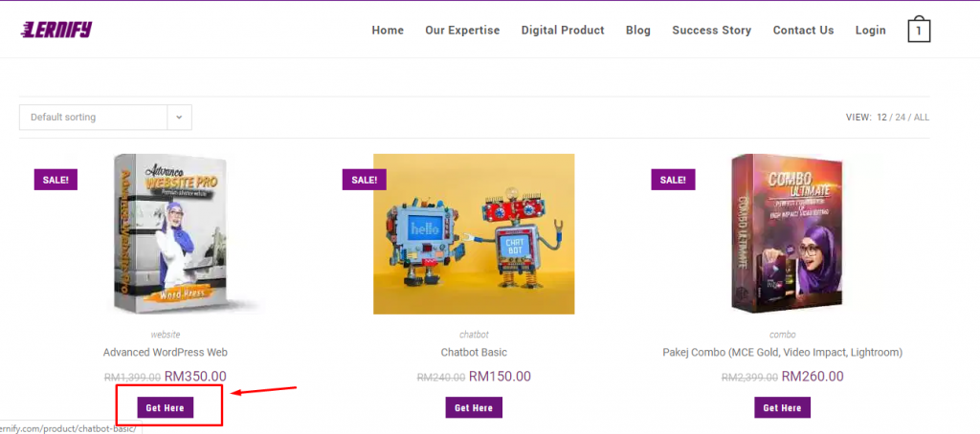This screenshot has width=980, height=434.
Task: Click the Login link
Action: (870, 31)
